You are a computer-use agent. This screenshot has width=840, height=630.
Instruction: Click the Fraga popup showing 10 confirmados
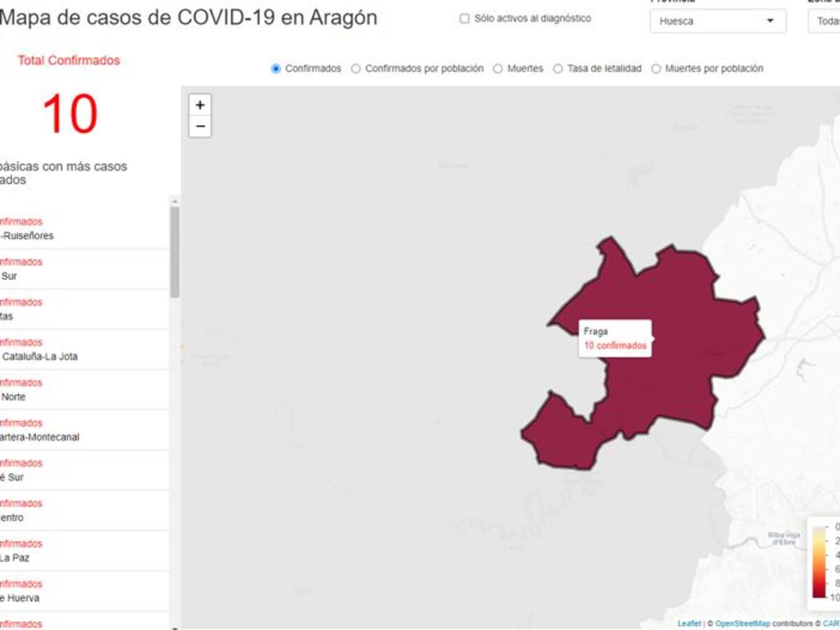(615, 338)
